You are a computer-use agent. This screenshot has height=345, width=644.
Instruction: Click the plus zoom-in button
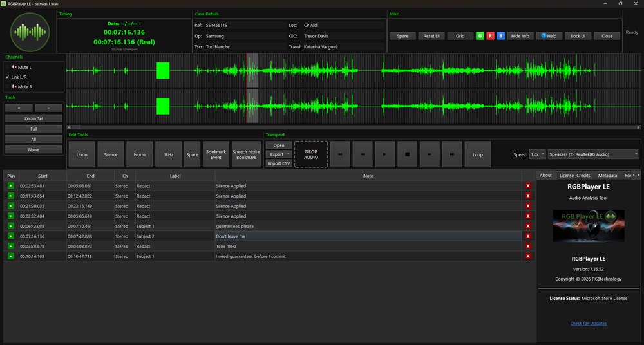pos(19,108)
